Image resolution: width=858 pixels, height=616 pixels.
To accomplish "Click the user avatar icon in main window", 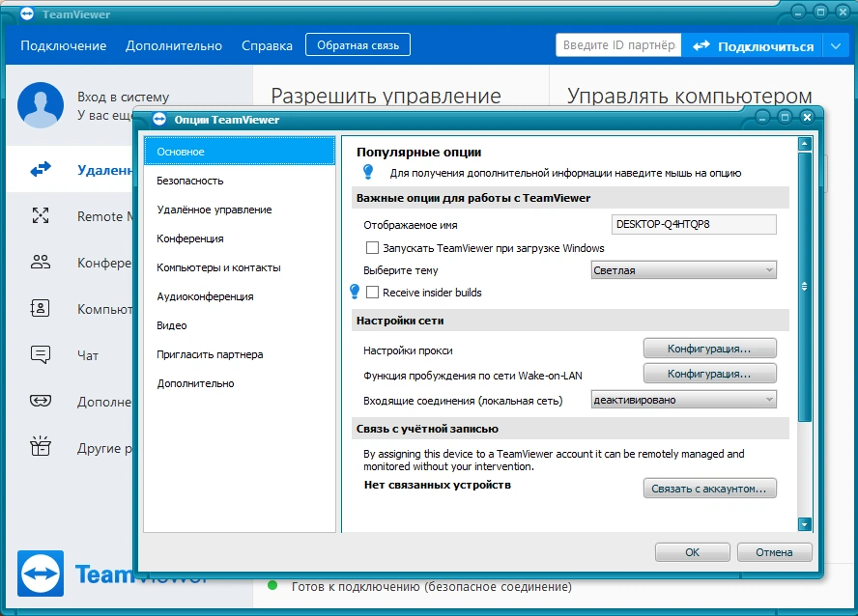I will (41, 105).
